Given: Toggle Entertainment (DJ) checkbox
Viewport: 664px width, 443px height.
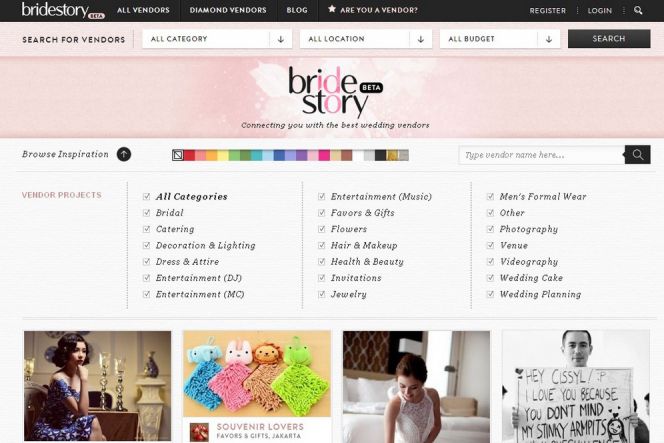Looking at the screenshot, I should (x=147, y=278).
